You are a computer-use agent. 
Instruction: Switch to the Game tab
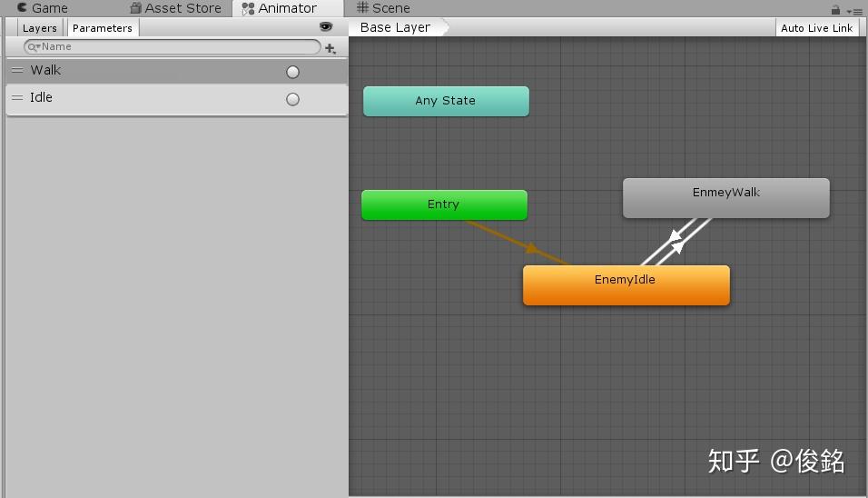point(43,8)
